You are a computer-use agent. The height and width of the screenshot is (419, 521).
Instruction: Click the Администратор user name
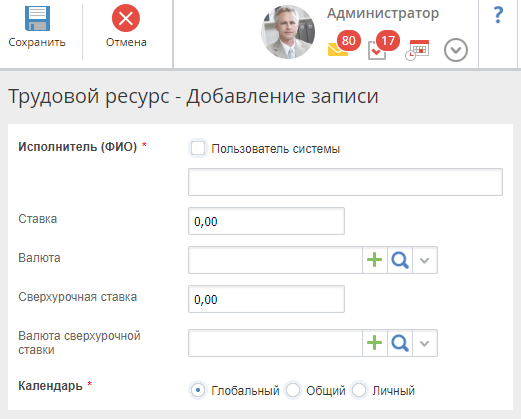pyautogui.click(x=383, y=13)
